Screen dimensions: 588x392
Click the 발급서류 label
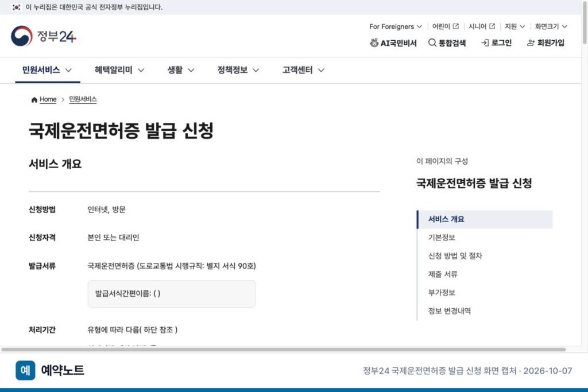[x=42, y=266]
